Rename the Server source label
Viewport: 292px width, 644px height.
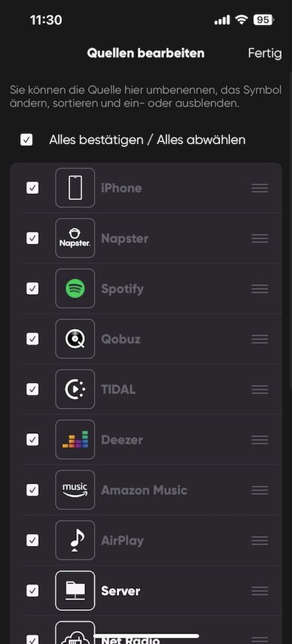point(120,591)
